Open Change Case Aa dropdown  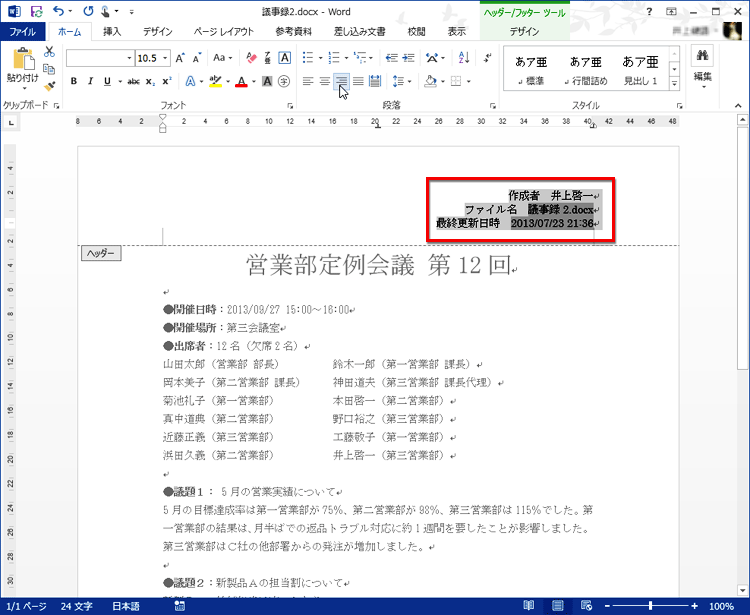tap(222, 58)
